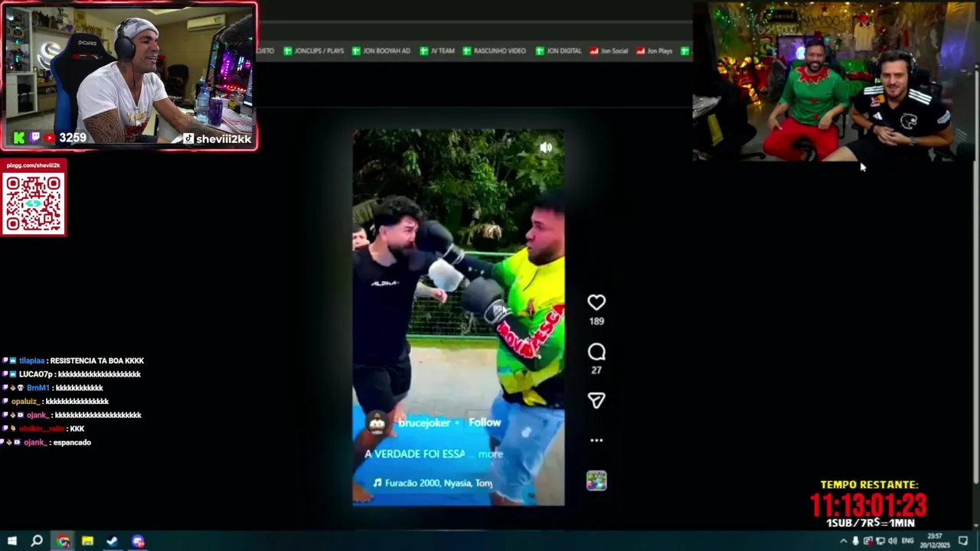Open the Jon Plays bookmark
Image resolution: width=980 pixels, height=551 pixels.
click(x=654, y=51)
